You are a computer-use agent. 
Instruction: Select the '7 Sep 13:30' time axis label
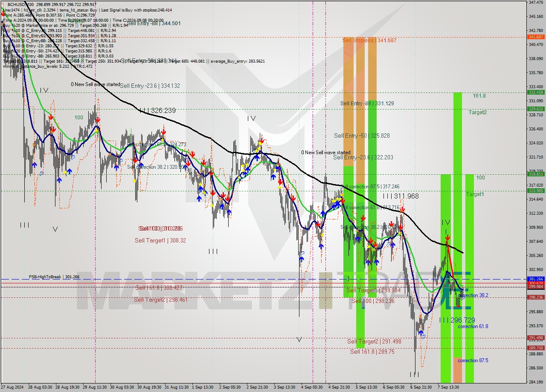[448, 387]
